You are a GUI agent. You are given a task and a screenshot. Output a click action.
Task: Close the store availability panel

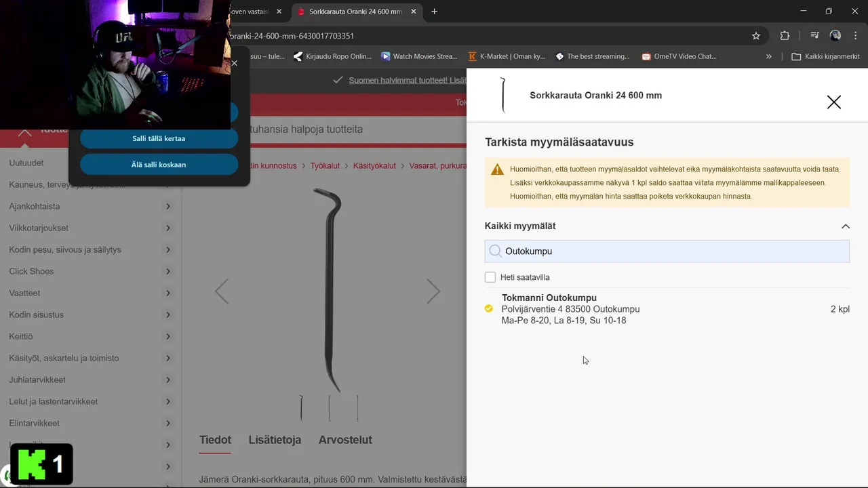pyautogui.click(x=834, y=102)
